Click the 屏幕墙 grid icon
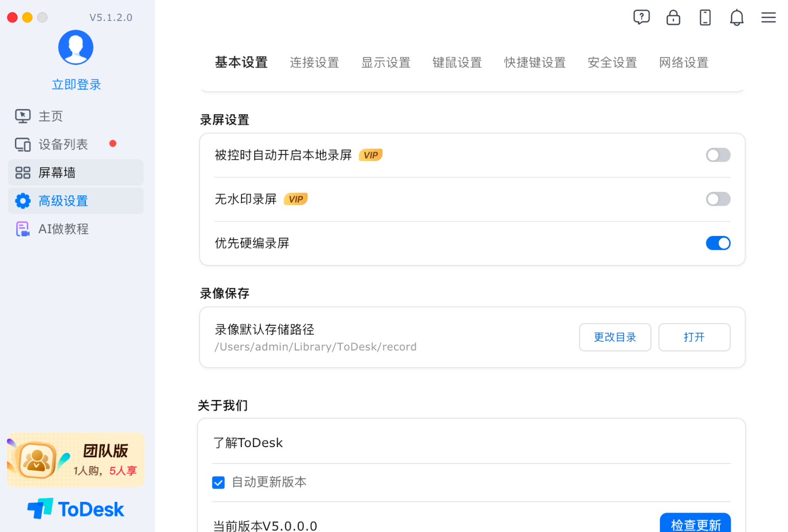This screenshot has height=532, width=788. [23, 173]
